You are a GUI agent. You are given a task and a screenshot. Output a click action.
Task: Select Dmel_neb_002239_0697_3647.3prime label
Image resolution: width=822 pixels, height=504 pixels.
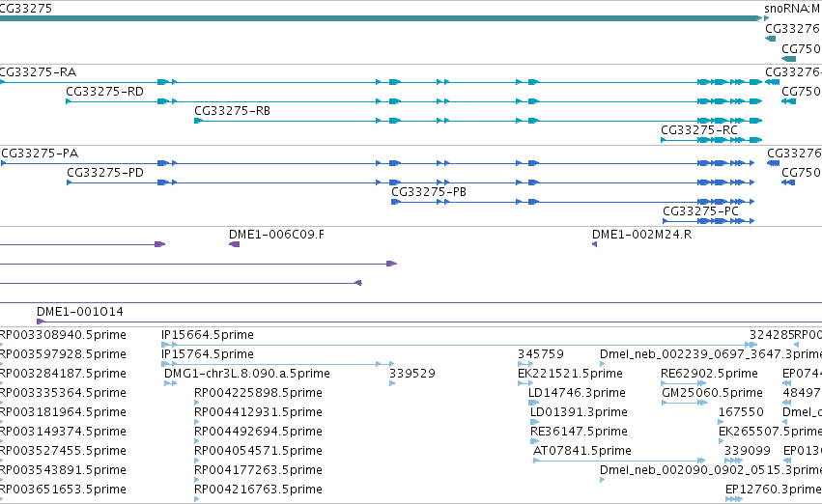pos(711,354)
